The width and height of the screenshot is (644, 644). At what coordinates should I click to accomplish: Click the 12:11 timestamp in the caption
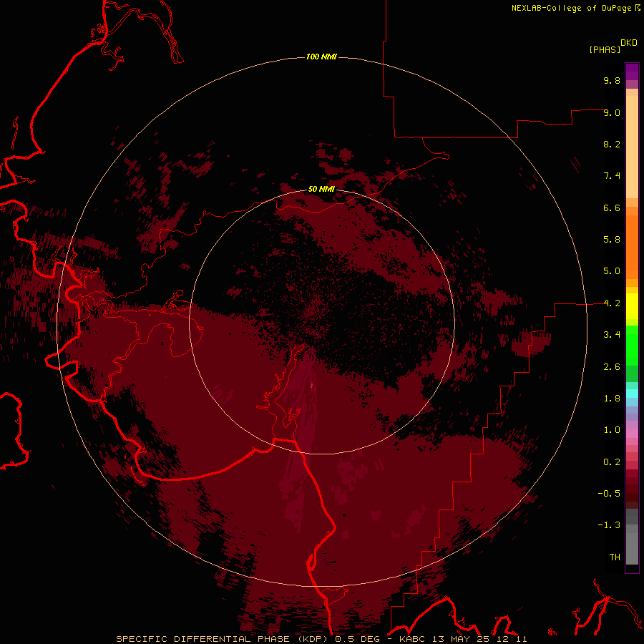coord(513,639)
